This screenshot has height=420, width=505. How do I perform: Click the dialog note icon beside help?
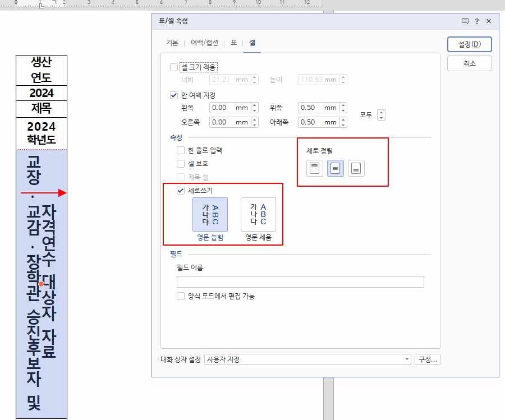pos(465,21)
